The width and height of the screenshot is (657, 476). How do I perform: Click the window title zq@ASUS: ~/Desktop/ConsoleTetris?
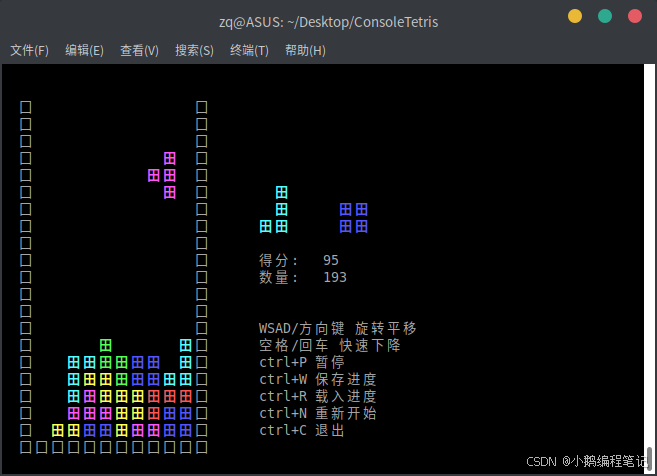pyautogui.click(x=328, y=22)
